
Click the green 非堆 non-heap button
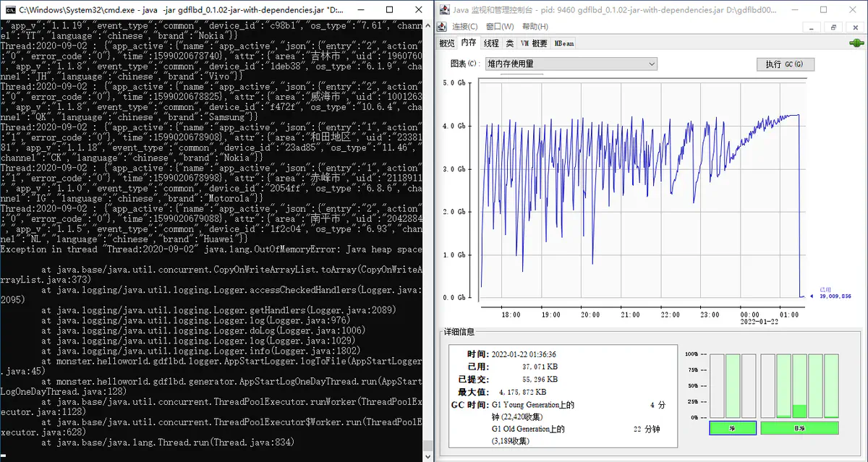(x=799, y=428)
